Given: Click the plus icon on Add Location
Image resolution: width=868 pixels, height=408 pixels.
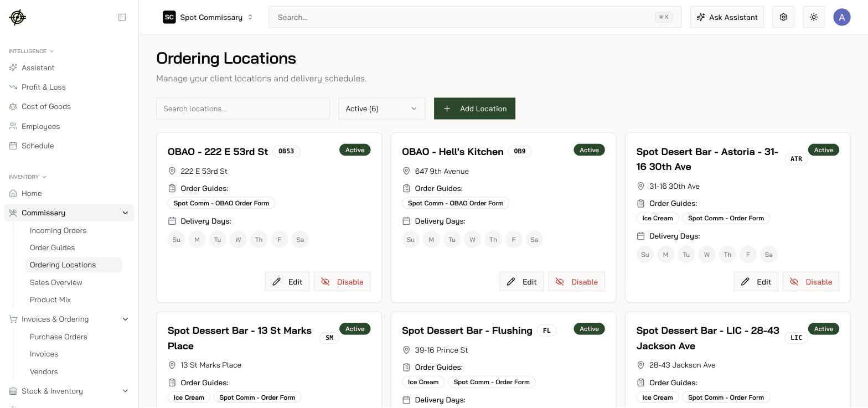Looking at the screenshot, I should pyautogui.click(x=447, y=109).
